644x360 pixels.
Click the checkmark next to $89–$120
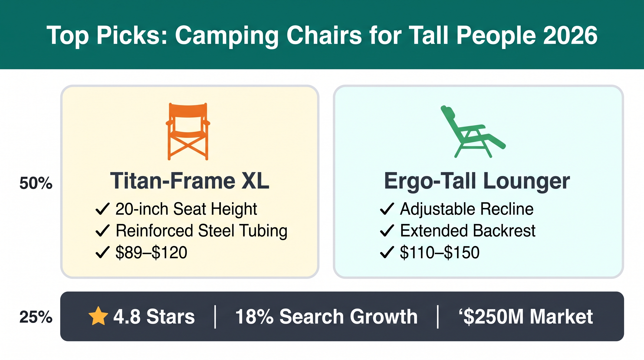[102, 252]
